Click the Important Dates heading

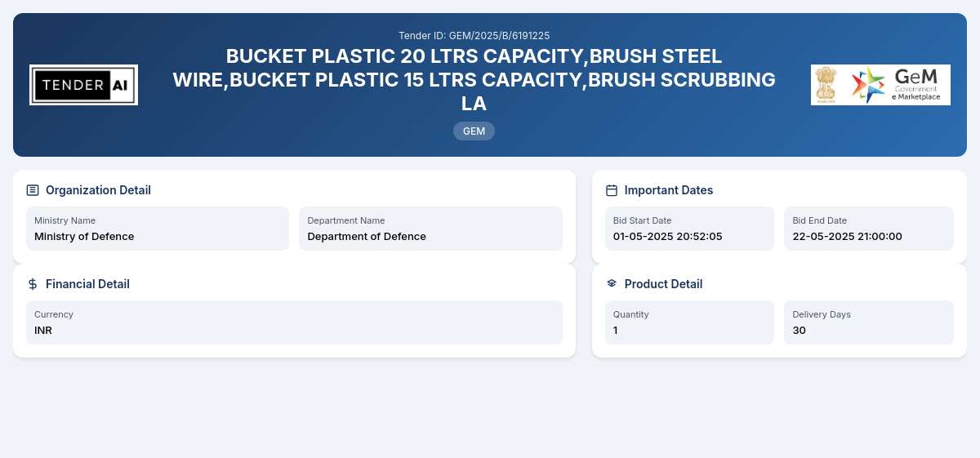coord(669,190)
